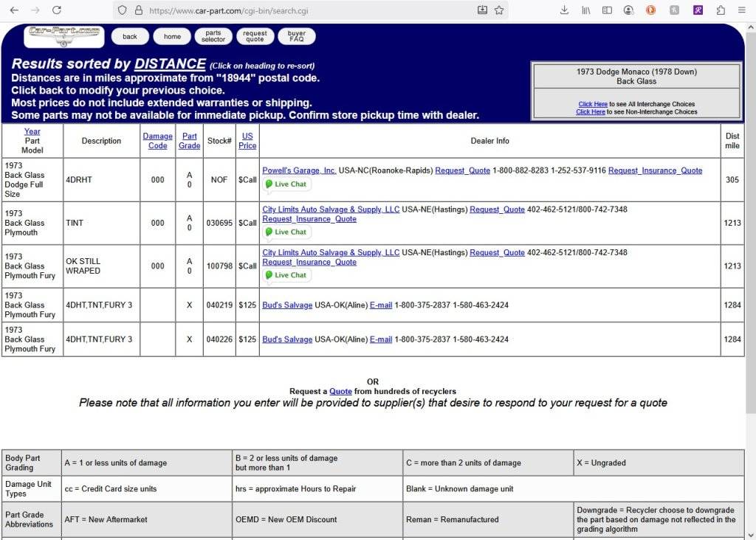Sort results by Part Grade heading
This screenshot has width=756, height=540.
click(189, 141)
